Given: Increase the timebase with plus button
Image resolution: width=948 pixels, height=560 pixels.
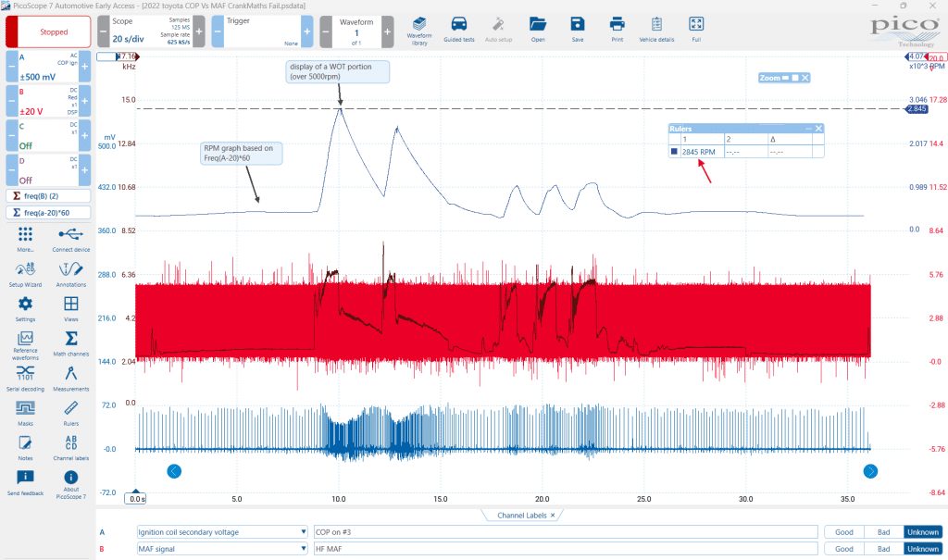Looking at the screenshot, I should click(199, 31).
